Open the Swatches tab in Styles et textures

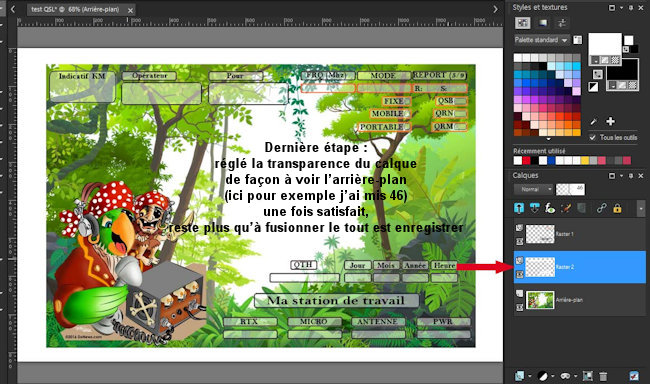point(523,23)
